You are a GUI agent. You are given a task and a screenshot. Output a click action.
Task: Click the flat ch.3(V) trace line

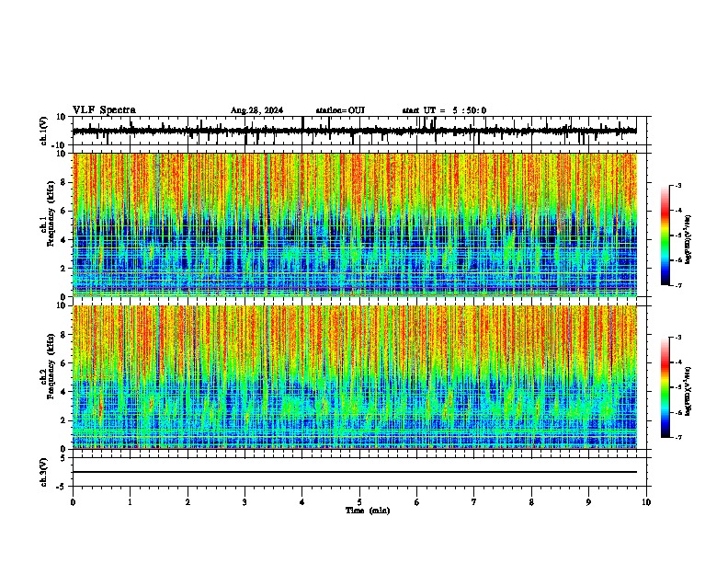pyautogui.click(x=355, y=472)
